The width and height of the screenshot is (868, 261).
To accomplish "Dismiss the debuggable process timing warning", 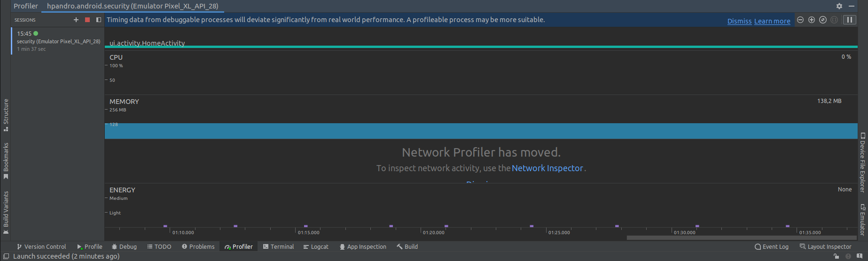I will pos(739,21).
